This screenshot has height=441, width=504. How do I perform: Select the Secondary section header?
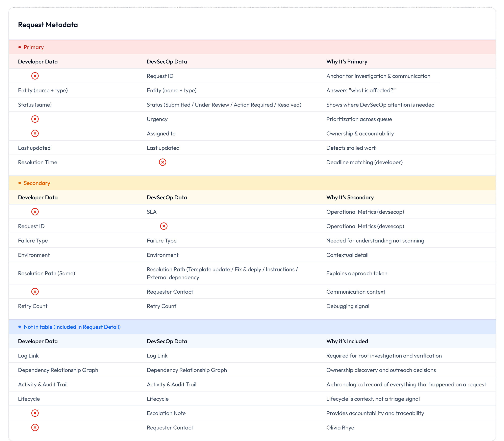[x=37, y=183]
